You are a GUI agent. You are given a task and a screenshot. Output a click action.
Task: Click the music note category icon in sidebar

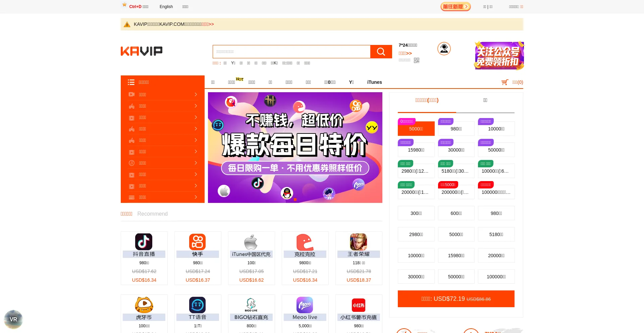(131, 163)
